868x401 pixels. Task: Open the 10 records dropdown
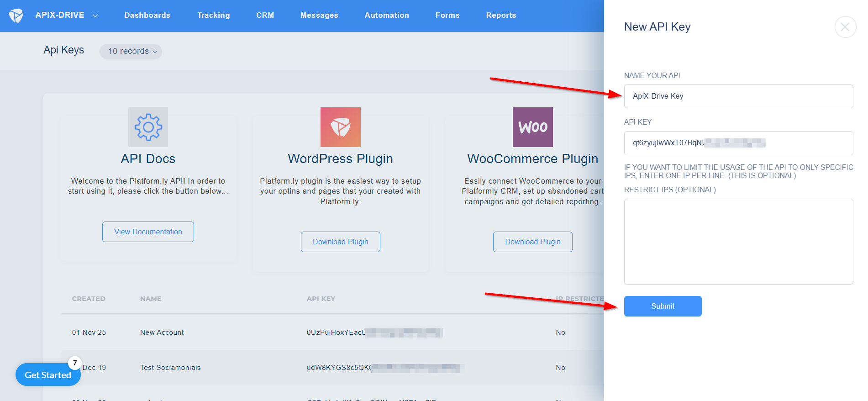click(x=131, y=51)
